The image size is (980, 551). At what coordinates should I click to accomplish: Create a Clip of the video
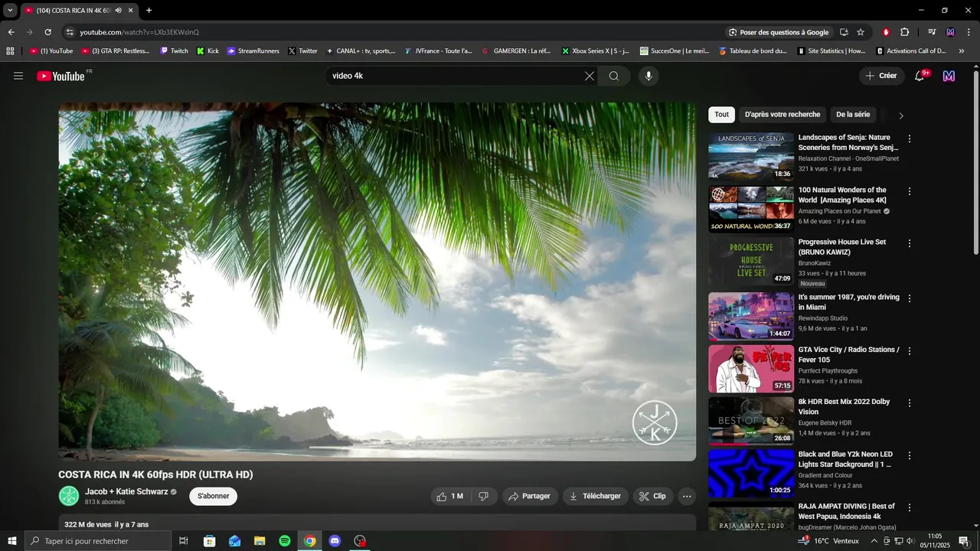(653, 496)
